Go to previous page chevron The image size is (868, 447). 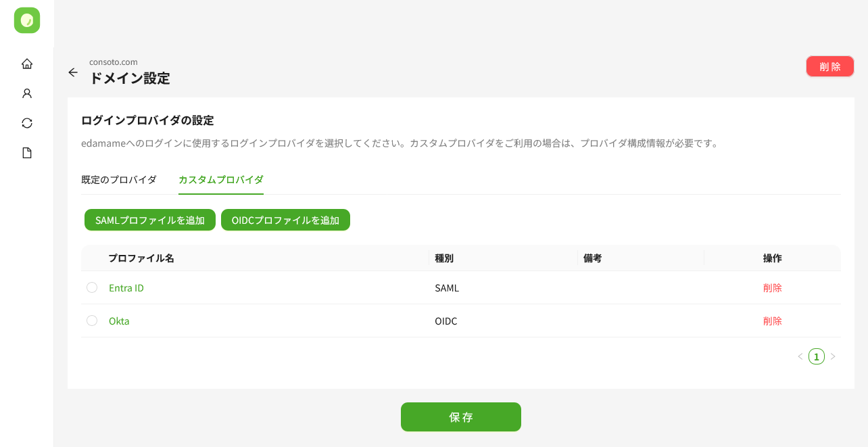800,356
